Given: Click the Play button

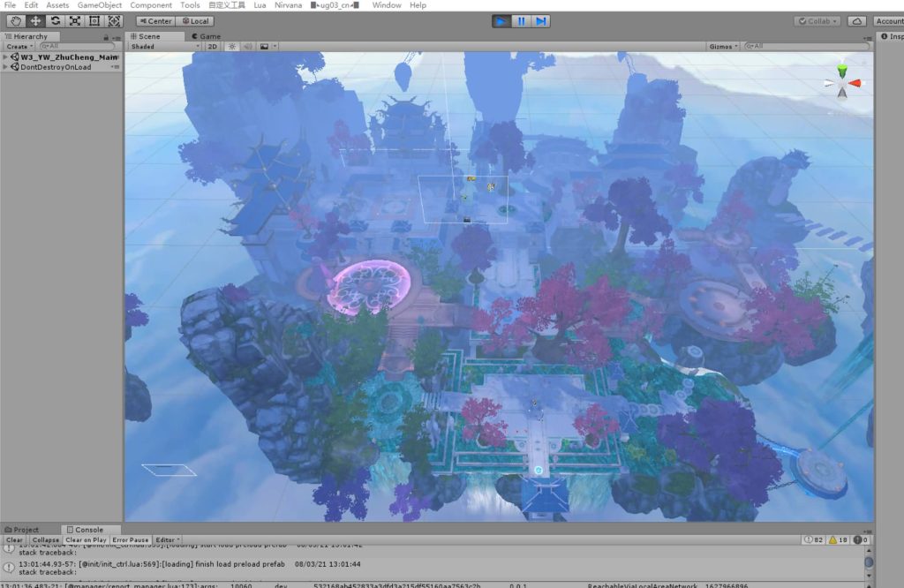Looking at the screenshot, I should pyautogui.click(x=501, y=20).
